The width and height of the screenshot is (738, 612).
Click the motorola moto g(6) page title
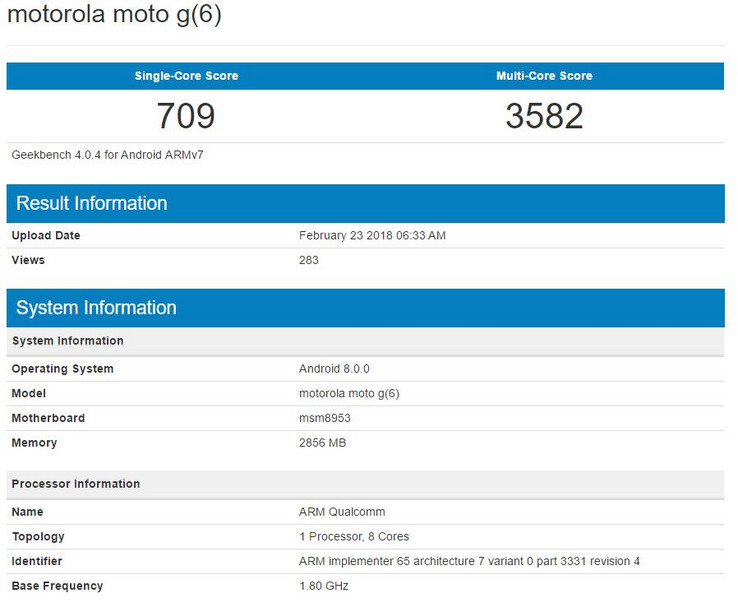click(114, 14)
